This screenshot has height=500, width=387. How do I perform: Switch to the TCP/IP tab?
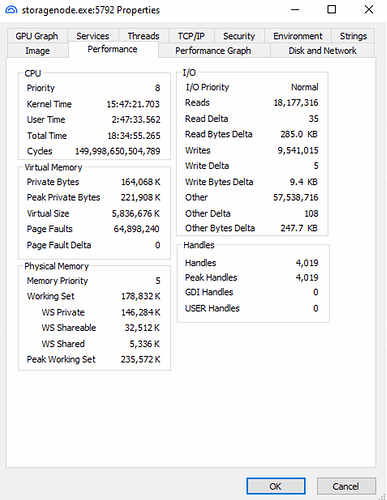[x=191, y=36]
